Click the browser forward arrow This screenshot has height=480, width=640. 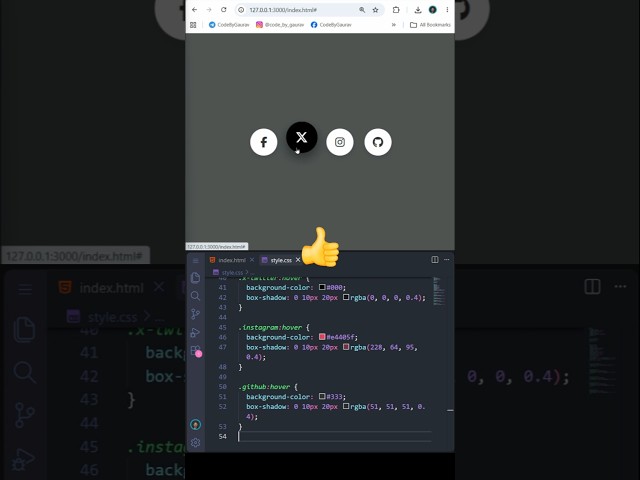coord(209,10)
